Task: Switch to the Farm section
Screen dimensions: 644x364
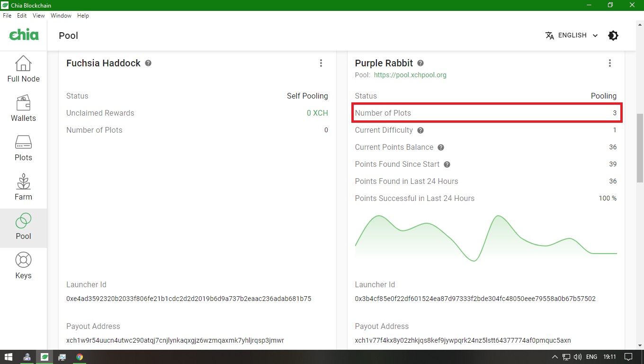Action: tap(23, 188)
